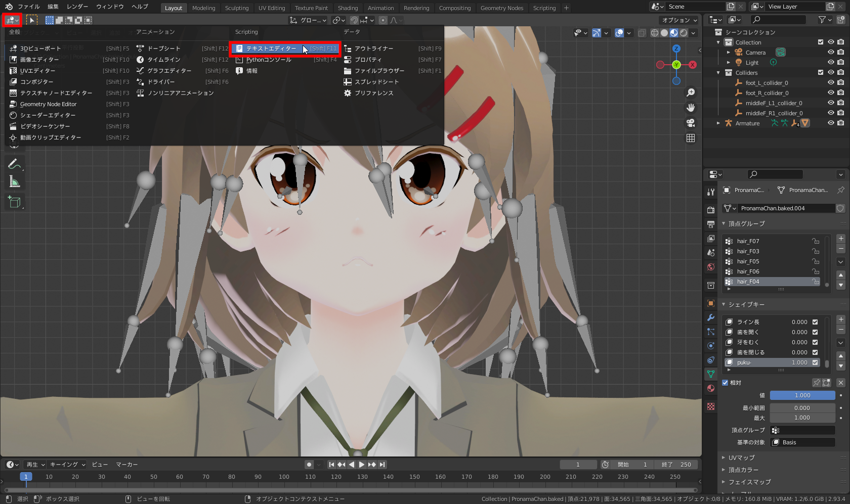Uncheck the Colliders collection checkbox
This screenshot has width=850, height=504.
point(821,72)
